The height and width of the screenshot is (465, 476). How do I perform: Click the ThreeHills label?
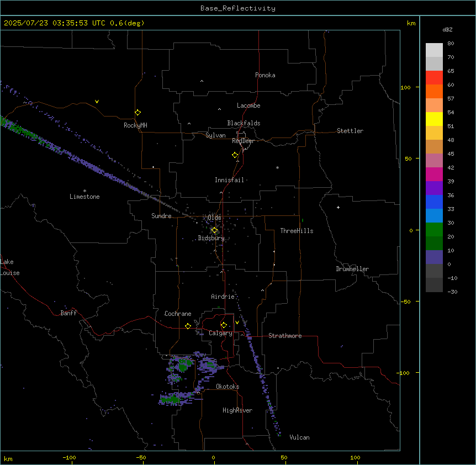point(297,231)
